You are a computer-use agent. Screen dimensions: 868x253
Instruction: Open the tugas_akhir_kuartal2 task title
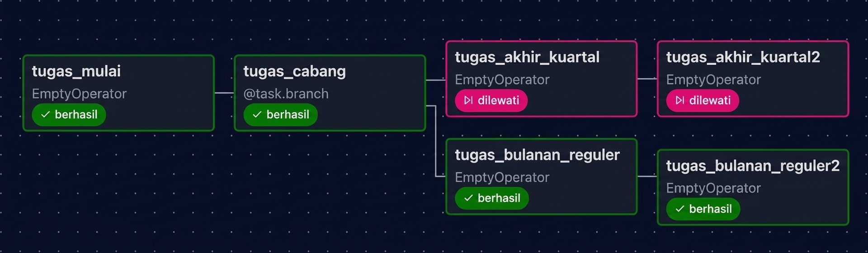(743, 57)
